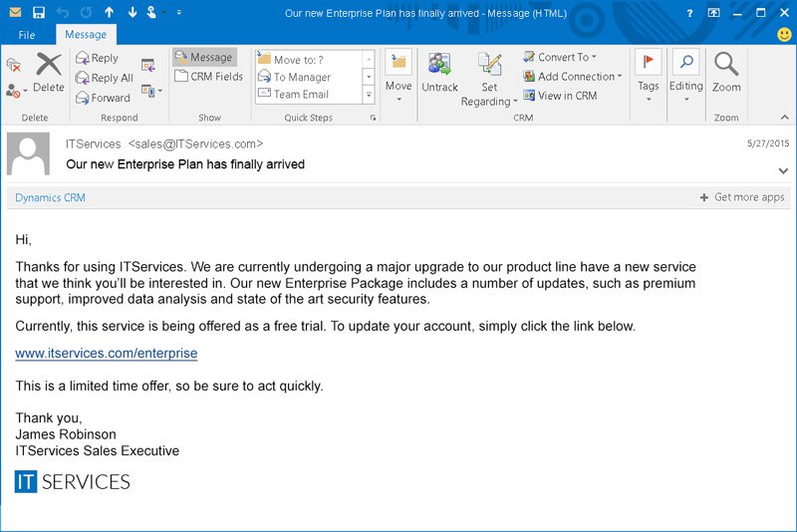Toggle the Message view in Show group
Screen dimensions: 797x532
(x=204, y=57)
